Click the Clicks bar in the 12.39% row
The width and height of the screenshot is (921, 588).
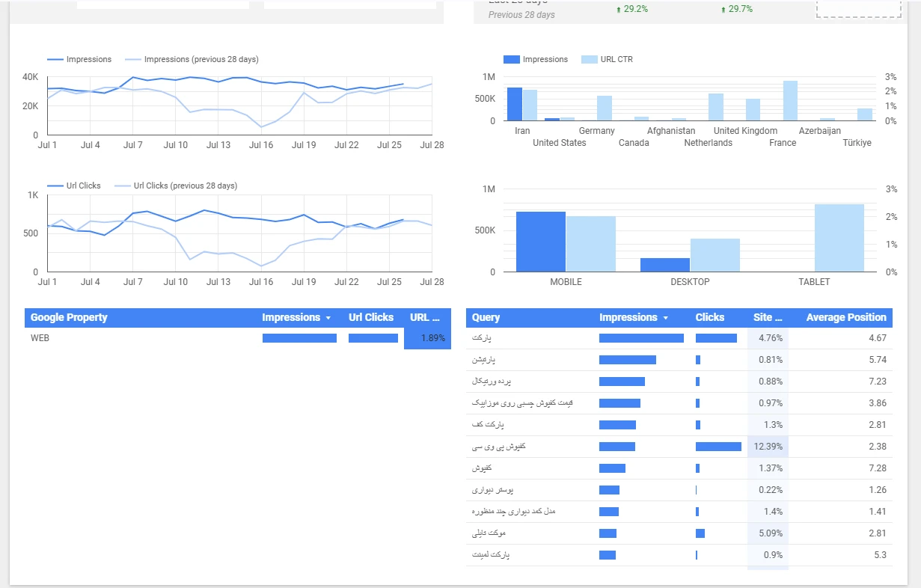click(x=718, y=447)
